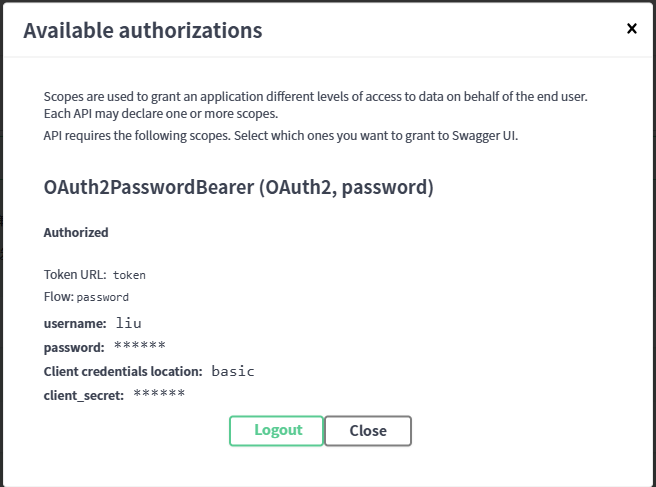Screen dimensions: 656x487
Task: Select the "basic" credentials location value
Action: click(x=233, y=371)
